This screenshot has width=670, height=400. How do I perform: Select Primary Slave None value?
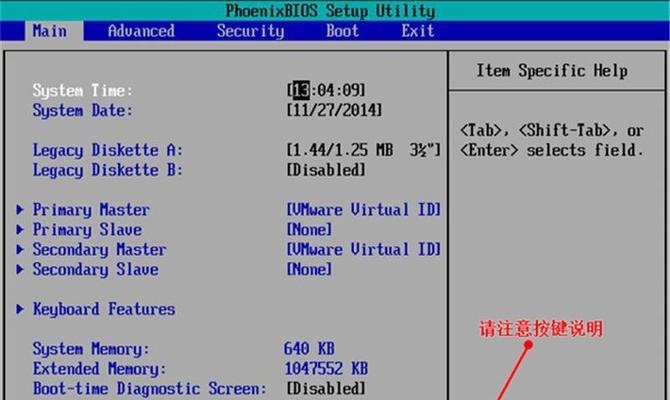309,229
